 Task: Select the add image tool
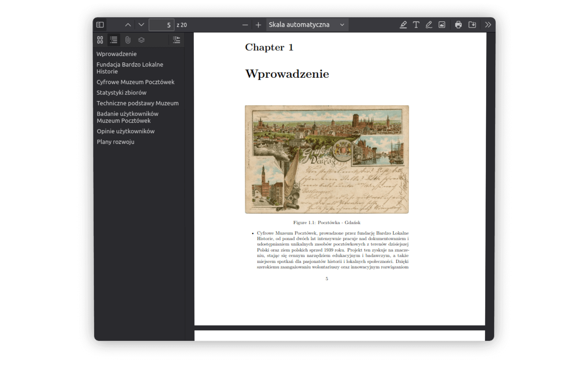442,25
